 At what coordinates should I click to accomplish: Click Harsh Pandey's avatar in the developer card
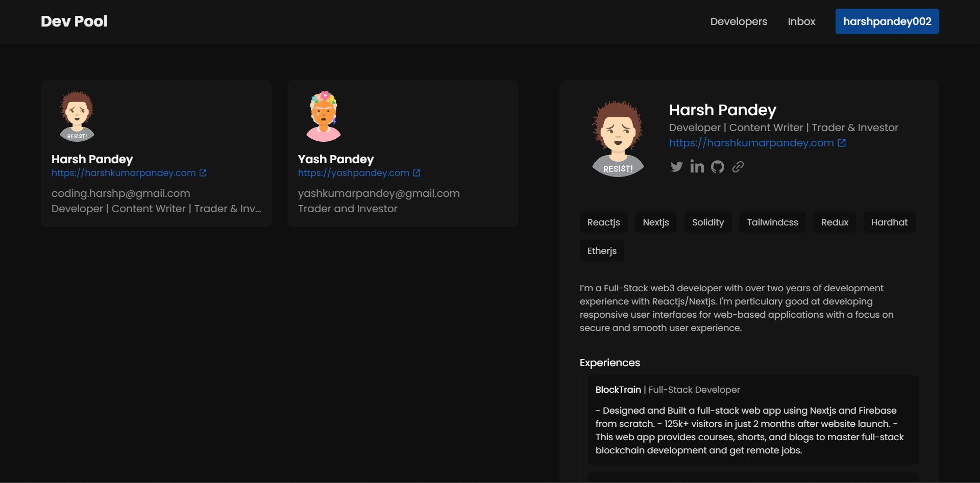pyautogui.click(x=77, y=116)
